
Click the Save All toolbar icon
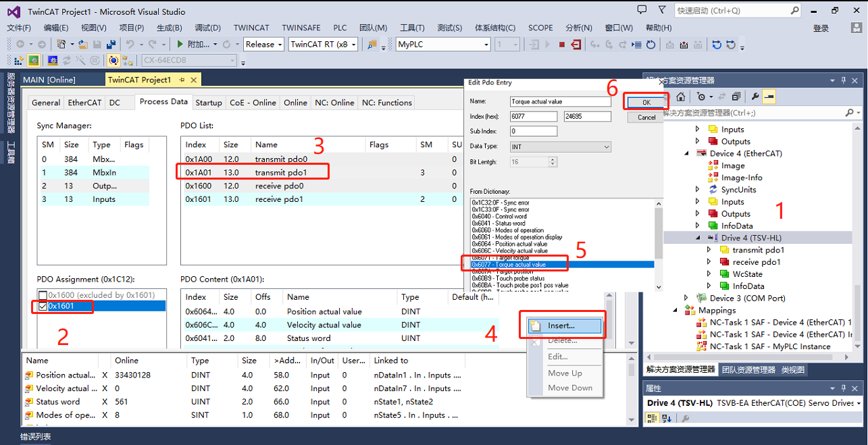(111, 44)
